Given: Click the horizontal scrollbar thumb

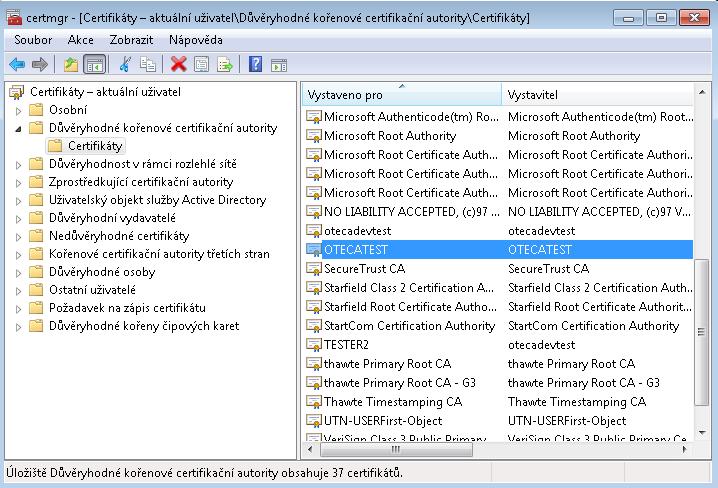Looking at the screenshot, I should click(396, 450).
